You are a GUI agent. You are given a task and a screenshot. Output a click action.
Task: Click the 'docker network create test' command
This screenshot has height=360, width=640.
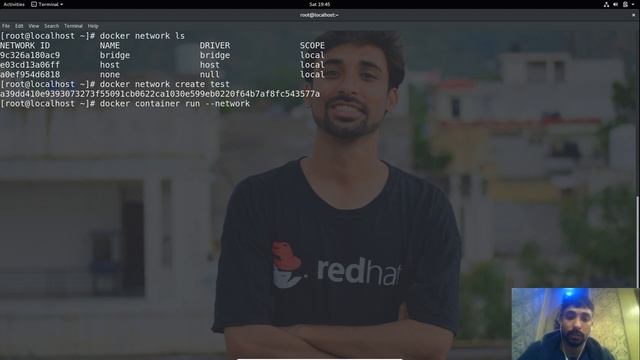tap(164, 84)
